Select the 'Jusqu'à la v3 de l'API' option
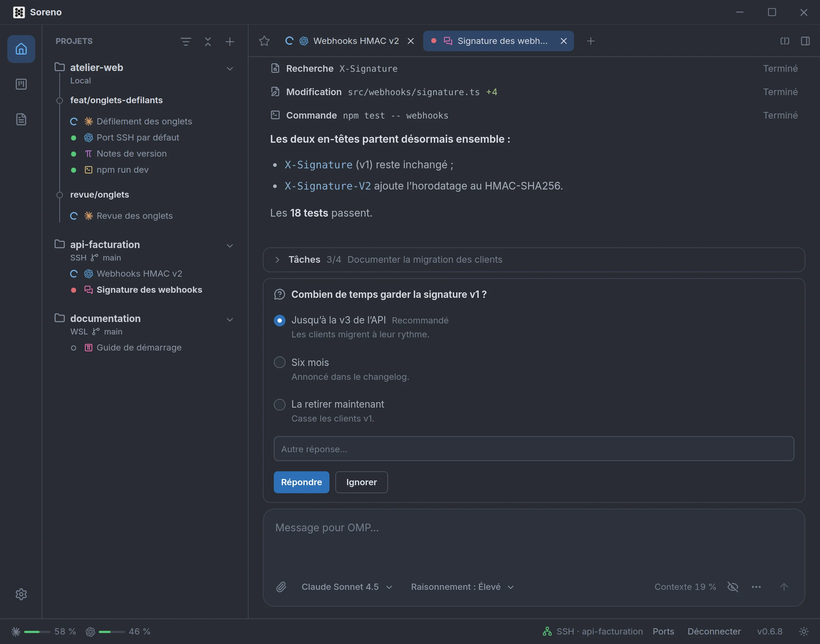The width and height of the screenshot is (820, 644). (279, 321)
